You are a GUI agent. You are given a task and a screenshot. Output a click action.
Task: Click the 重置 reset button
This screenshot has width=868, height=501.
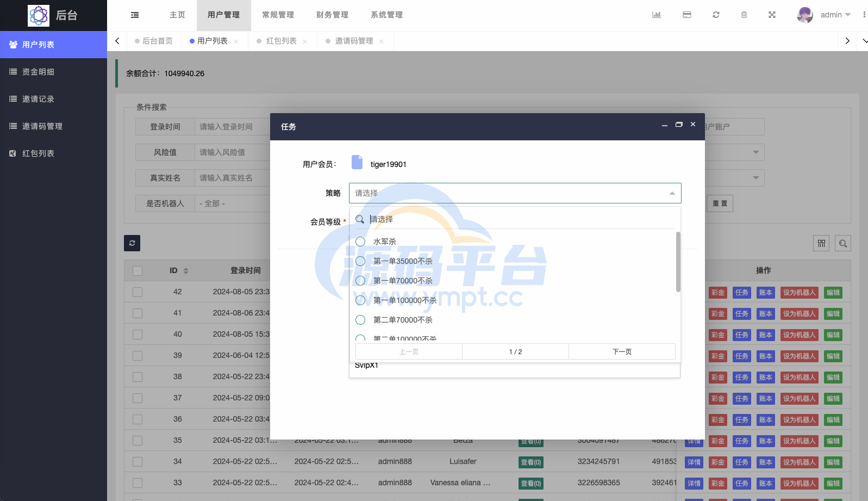pyautogui.click(x=720, y=203)
